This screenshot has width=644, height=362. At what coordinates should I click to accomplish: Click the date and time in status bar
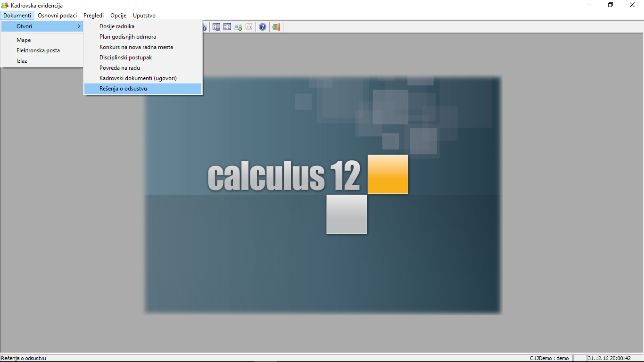(x=609, y=358)
